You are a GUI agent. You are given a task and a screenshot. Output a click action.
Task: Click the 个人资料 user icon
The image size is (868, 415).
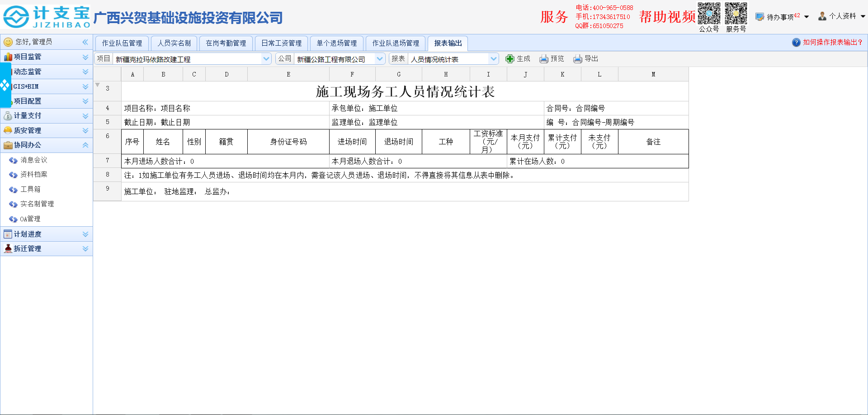click(x=822, y=16)
